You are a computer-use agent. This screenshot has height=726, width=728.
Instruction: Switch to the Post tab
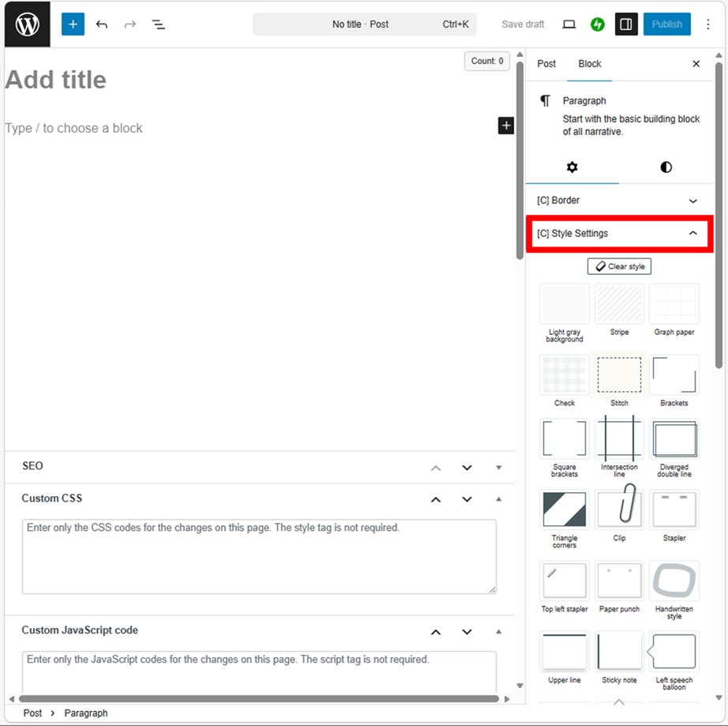[x=546, y=64]
